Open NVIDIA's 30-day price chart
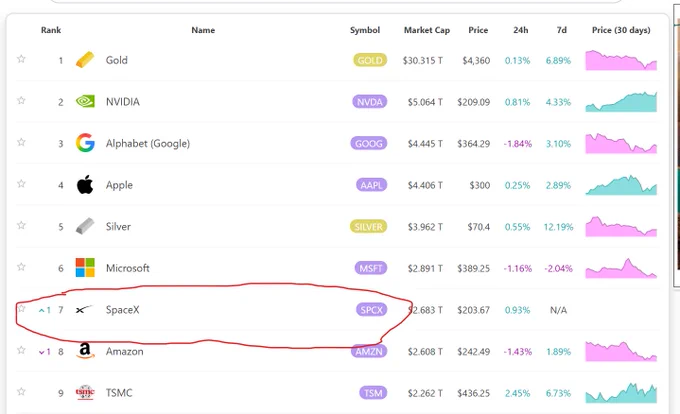Screen dimensions: 680x414 point(621,102)
